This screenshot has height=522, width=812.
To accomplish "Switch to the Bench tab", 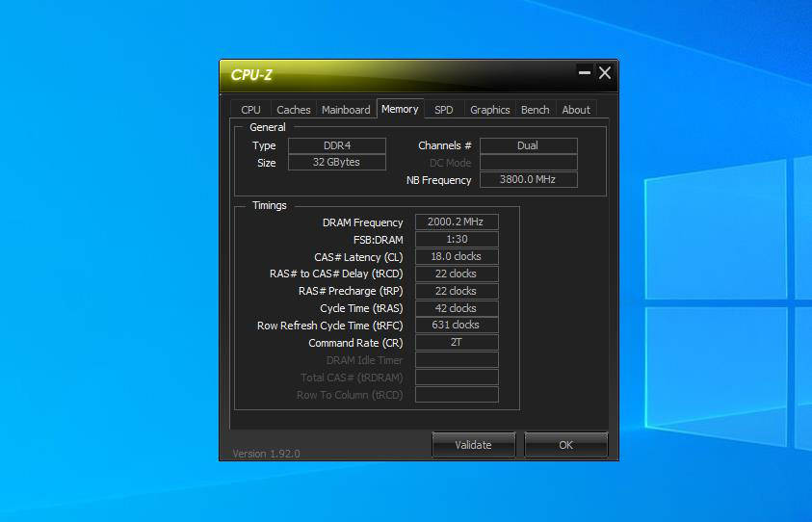I will [x=535, y=110].
